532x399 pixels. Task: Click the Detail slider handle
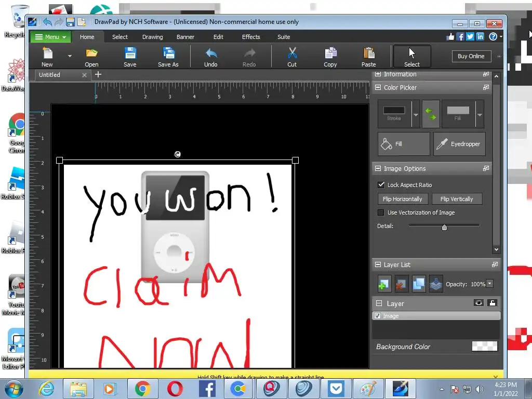click(445, 227)
